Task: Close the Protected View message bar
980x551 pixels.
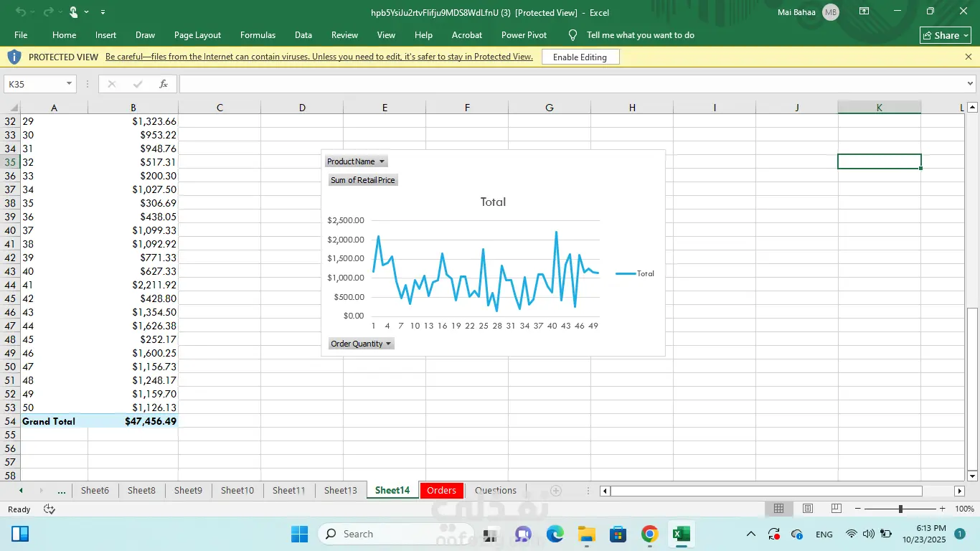Action: click(x=968, y=57)
